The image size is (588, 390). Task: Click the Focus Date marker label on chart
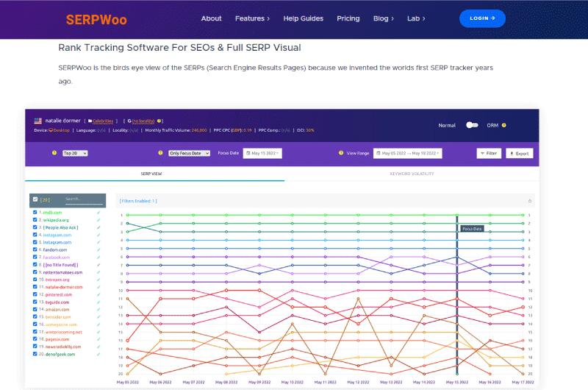(x=472, y=229)
